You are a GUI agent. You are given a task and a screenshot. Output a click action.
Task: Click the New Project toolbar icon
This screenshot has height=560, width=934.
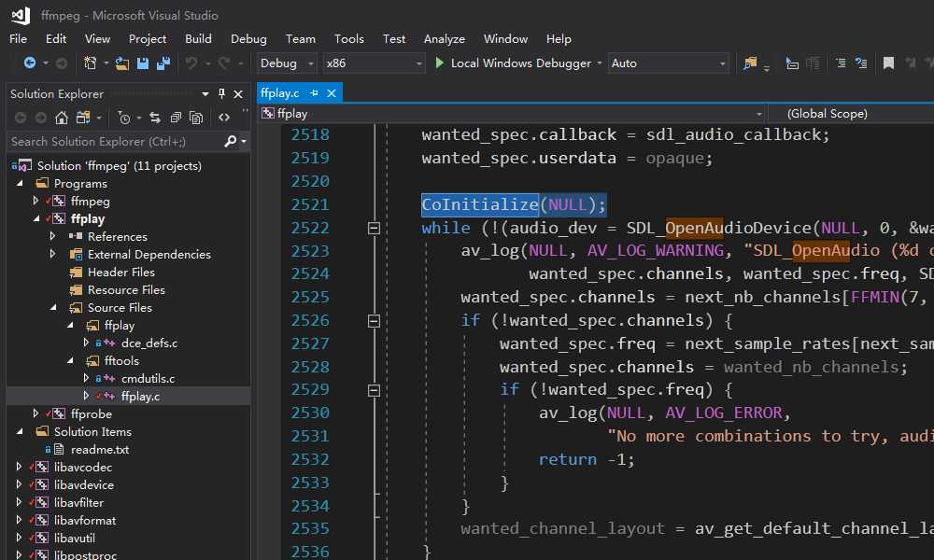[90, 63]
